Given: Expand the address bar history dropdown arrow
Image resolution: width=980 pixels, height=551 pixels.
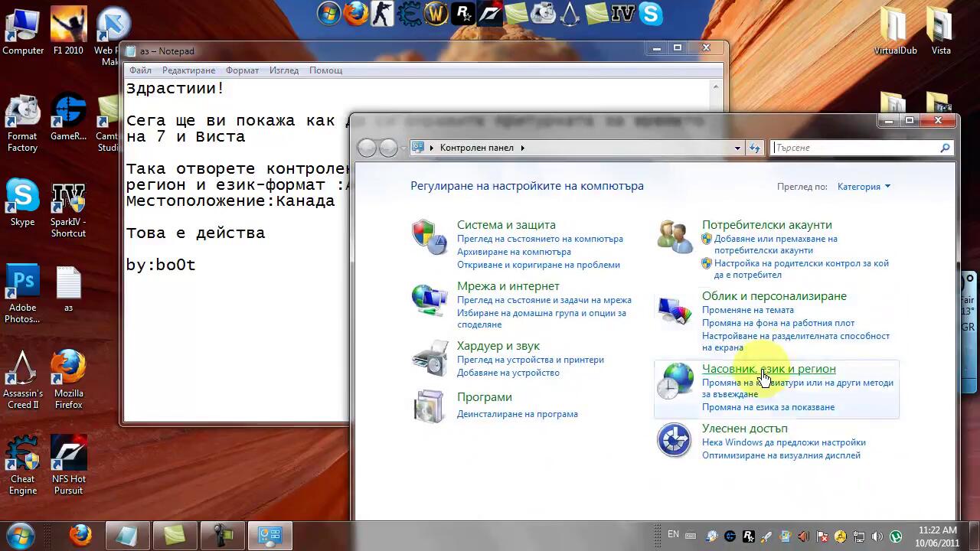Looking at the screenshot, I should coord(737,148).
